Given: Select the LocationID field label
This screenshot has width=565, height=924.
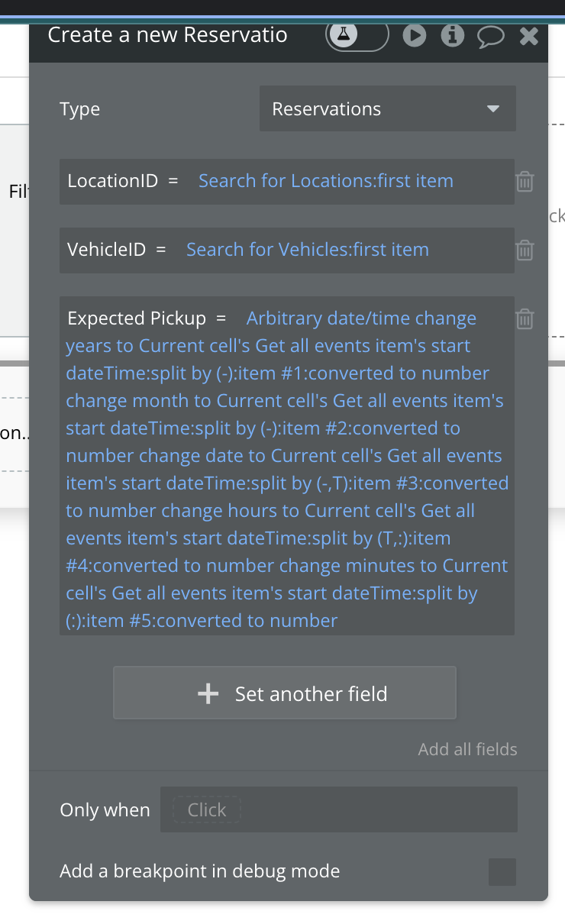Looking at the screenshot, I should 113,181.
